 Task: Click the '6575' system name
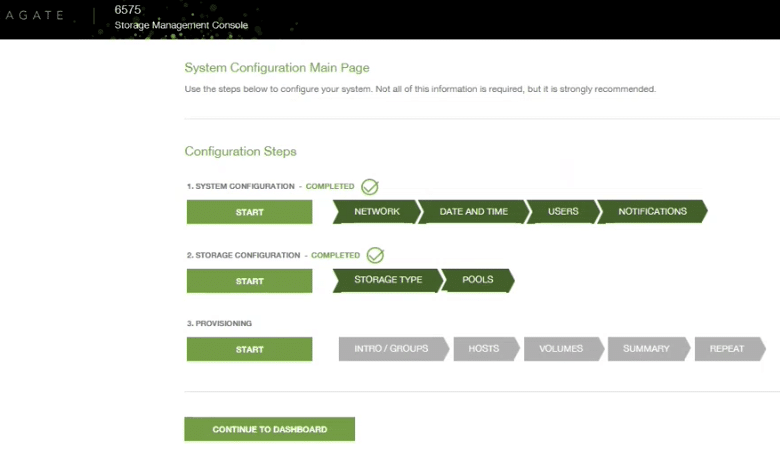click(127, 9)
